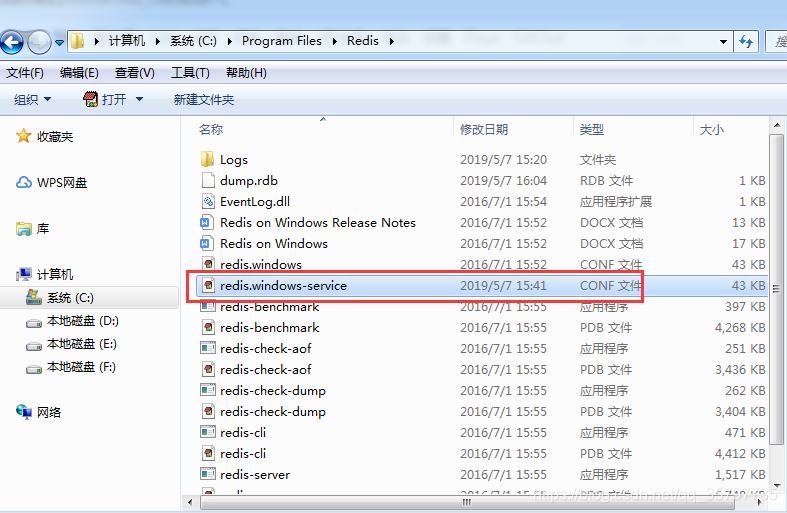
Task: Select the Redis on Windows DOCX icon
Action: (207, 243)
